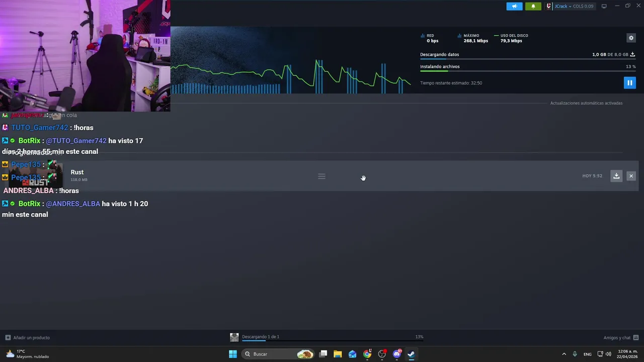Screen dimensions: 644x362
Task: Switch to Big Picture mode monitor icon
Action: pos(604,6)
